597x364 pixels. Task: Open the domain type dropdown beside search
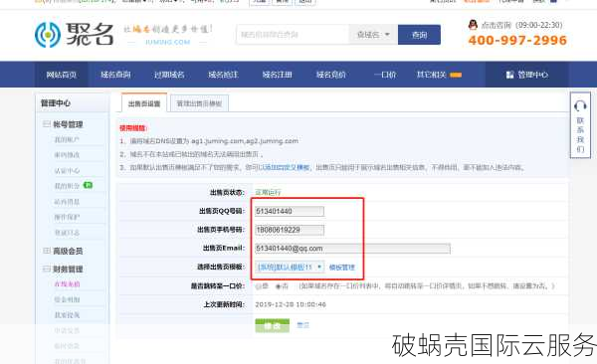pyautogui.click(x=373, y=35)
